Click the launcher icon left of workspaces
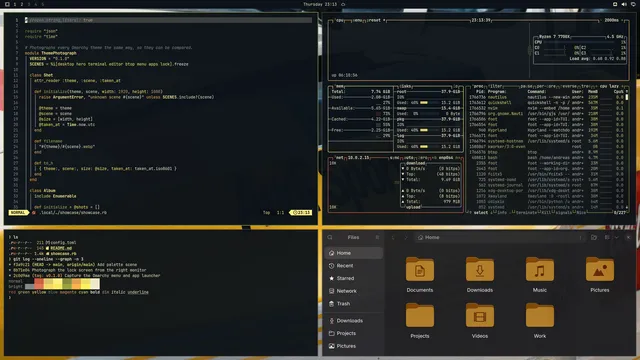The width and height of the screenshot is (640, 360). [7, 4]
